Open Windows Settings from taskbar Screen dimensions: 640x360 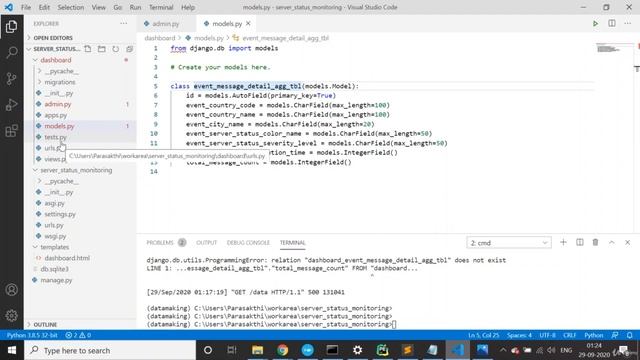pyautogui.click(x=358, y=350)
